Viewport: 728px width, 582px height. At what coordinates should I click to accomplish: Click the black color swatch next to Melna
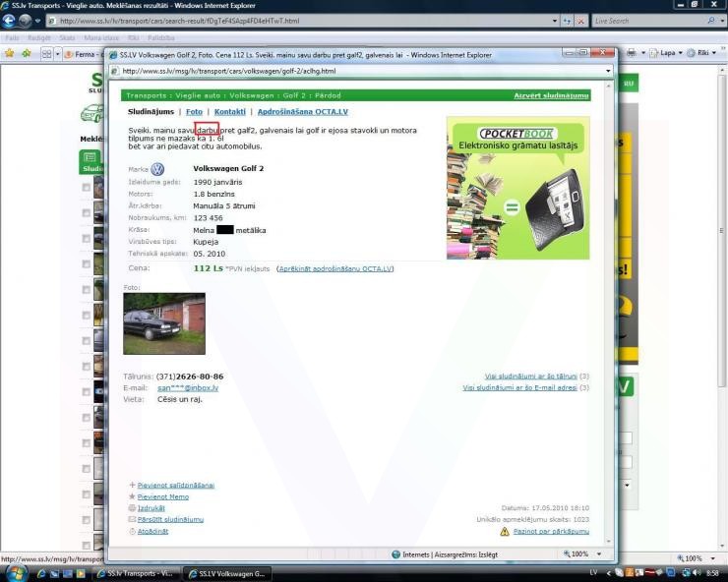click(224, 230)
